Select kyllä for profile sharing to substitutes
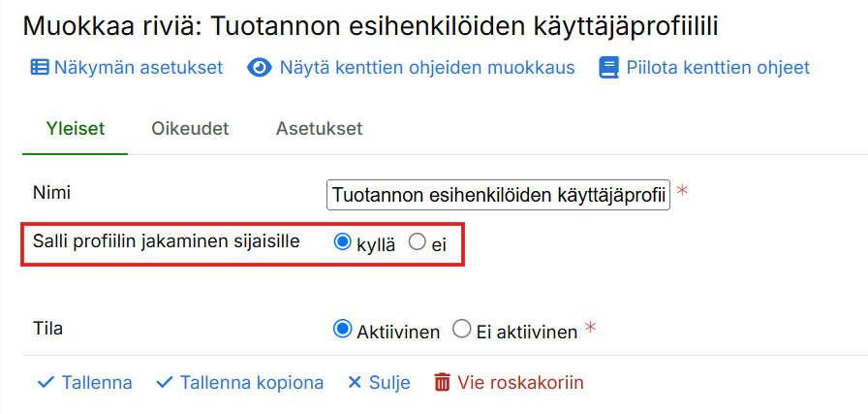 click(x=342, y=243)
